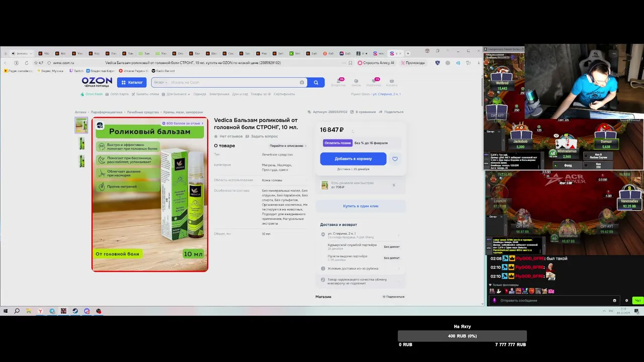This screenshot has height=362, width=644.
Task: Select the first product thumbnail
Action: point(82,125)
